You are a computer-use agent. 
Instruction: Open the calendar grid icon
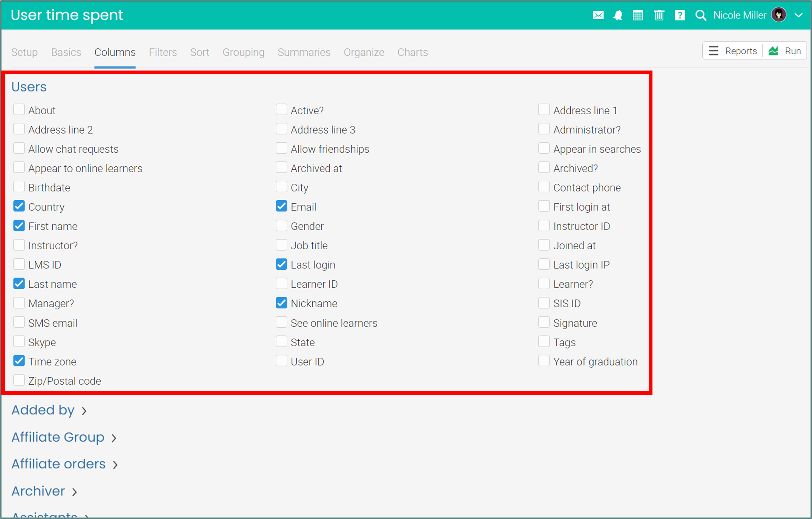coord(638,15)
